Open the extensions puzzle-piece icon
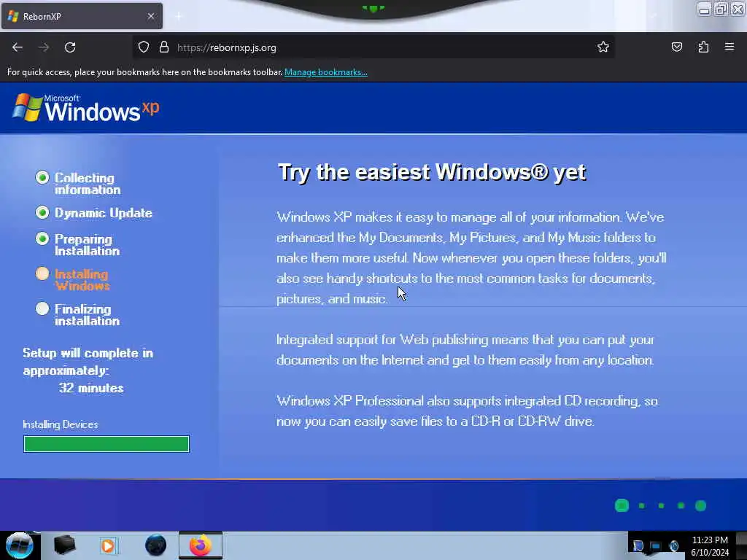 703,47
